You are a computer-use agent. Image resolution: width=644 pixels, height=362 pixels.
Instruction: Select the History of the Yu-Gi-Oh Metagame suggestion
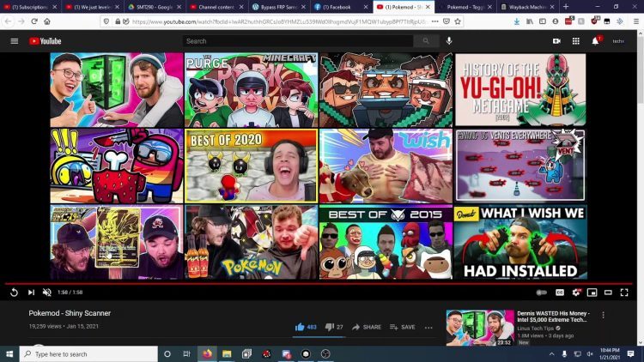click(520, 89)
